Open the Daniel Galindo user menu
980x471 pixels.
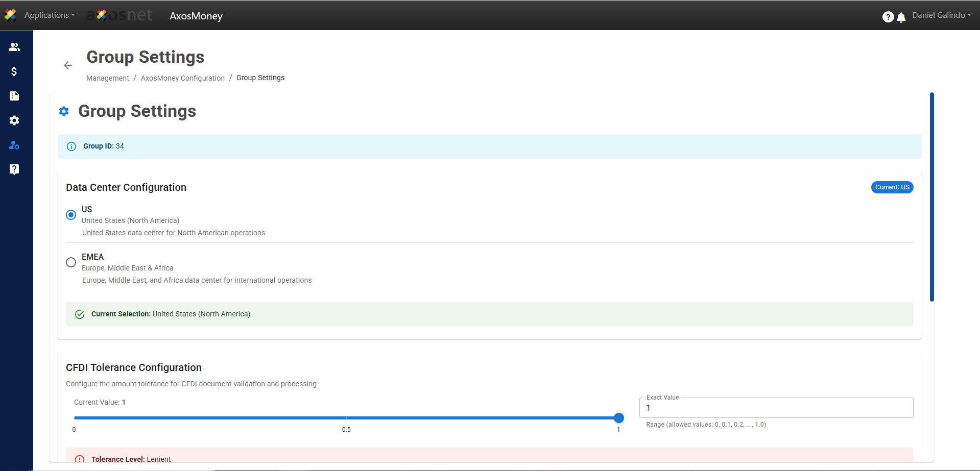(941, 15)
